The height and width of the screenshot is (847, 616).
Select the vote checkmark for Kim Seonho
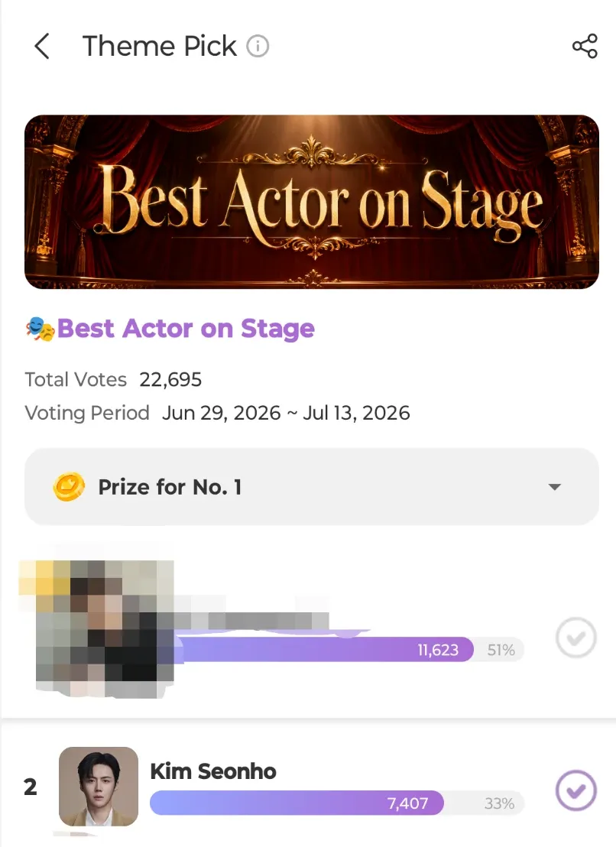tap(575, 790)
